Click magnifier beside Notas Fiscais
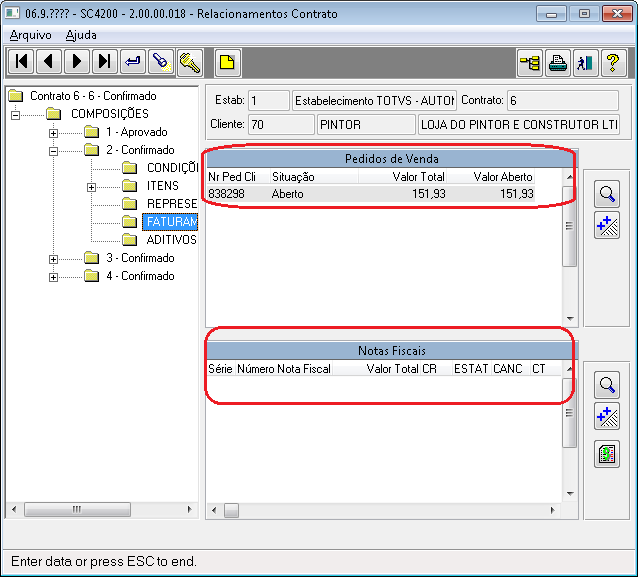Viewport: 638px width, 577px height. (607, 385)
